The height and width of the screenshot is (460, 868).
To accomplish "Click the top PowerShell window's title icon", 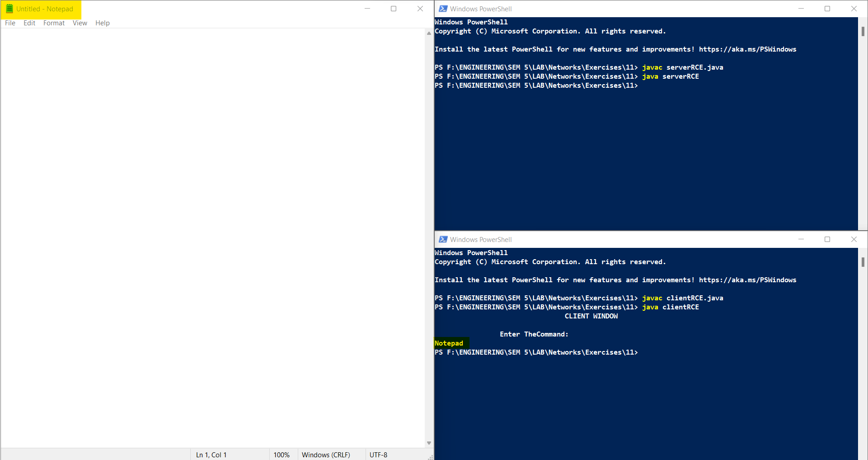I will (x=443, y=9).
